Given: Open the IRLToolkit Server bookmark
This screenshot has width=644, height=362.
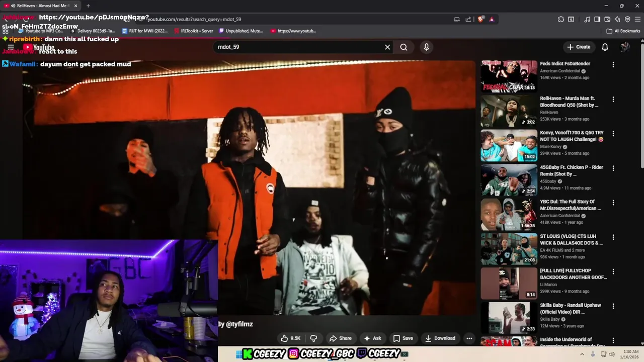Looking at the screenshot, I should tap(194, 31).
